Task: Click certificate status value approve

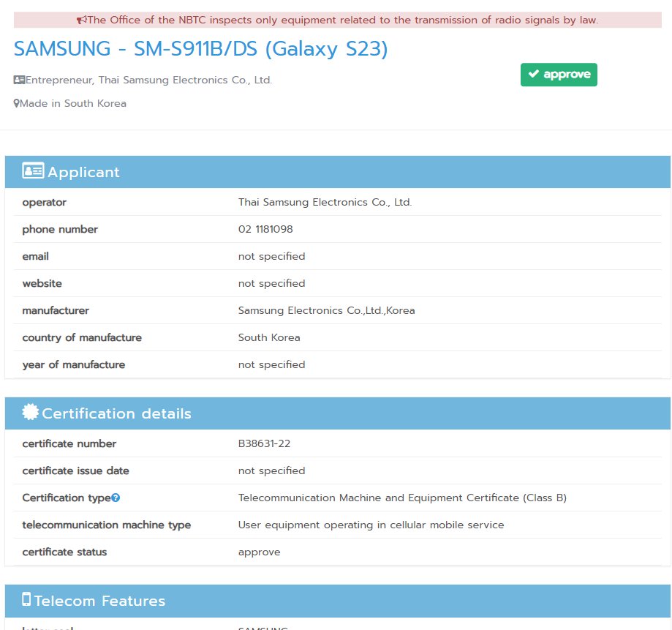Action: (260, 552)
